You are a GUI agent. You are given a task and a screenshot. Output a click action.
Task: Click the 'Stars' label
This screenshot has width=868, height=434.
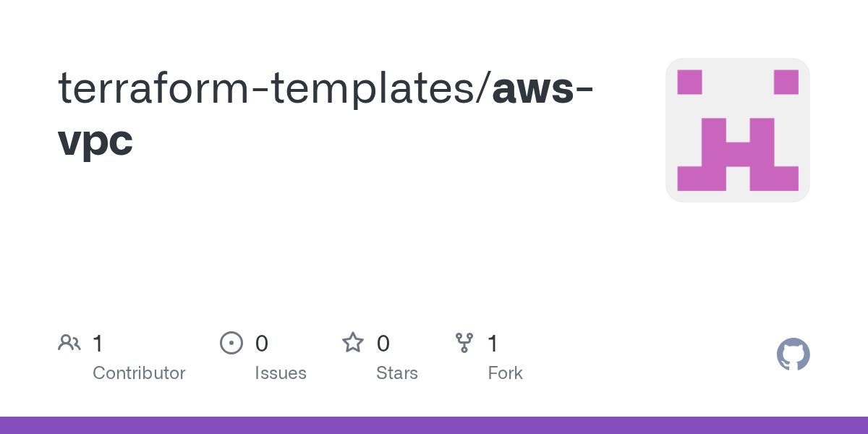click(x=396, y=373)
